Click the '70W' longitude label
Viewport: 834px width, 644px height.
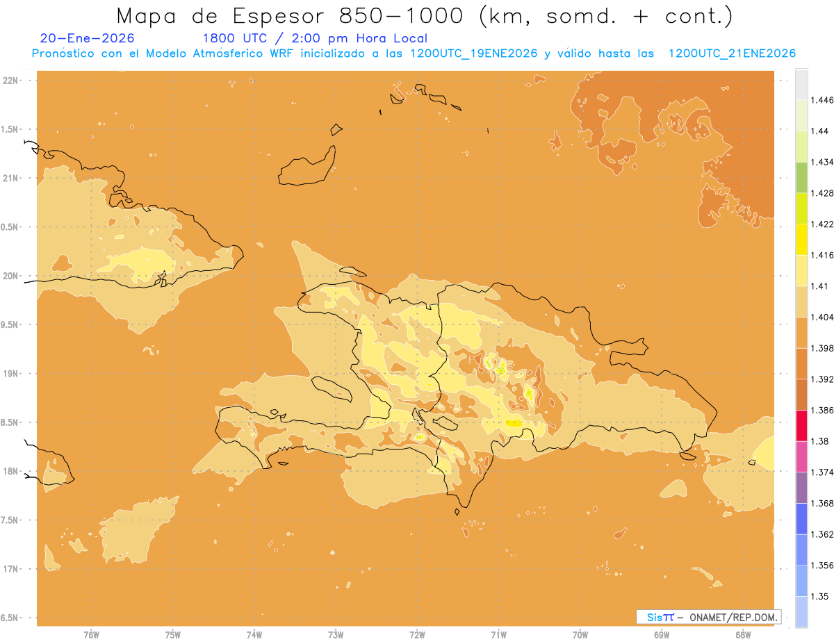click(x=580, y=634)
